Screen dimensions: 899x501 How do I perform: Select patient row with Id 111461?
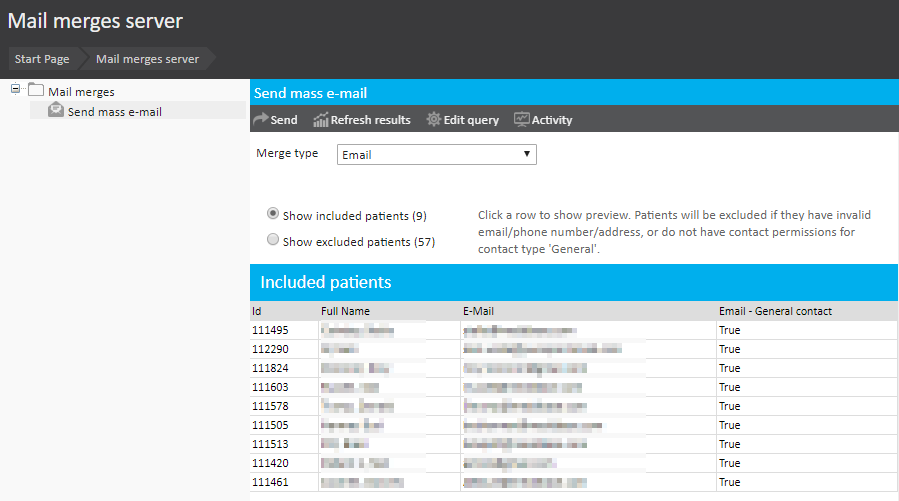[x=270, y=482]
